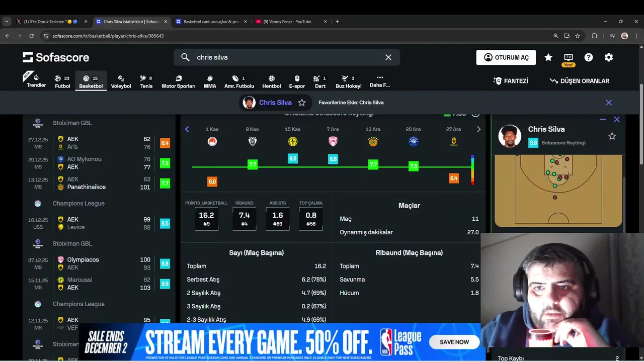Bookmark this page with address bar star
644x362 pixels.
coord(578,36)
